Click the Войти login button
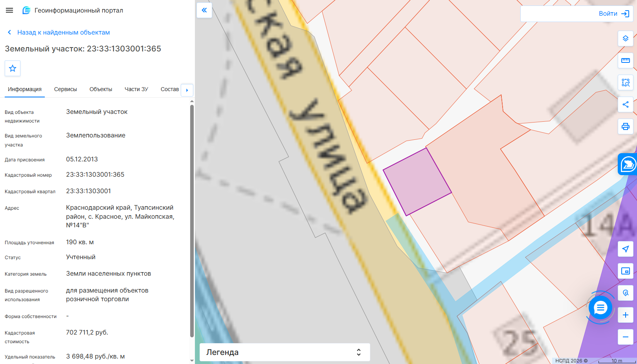This screenshot has width=637, height=364. pyautogui.click(x=614, y=14)
